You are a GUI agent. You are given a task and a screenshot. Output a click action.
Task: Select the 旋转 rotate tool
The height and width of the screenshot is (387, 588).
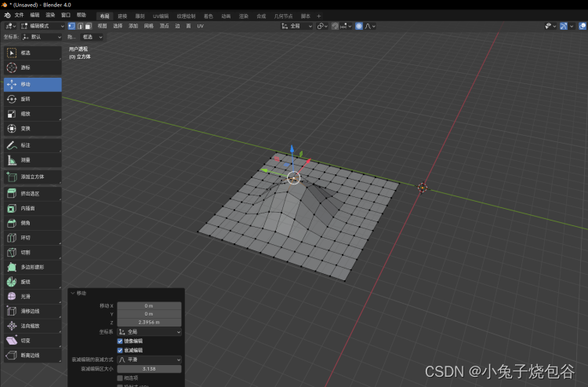click(x=33, y=99)
